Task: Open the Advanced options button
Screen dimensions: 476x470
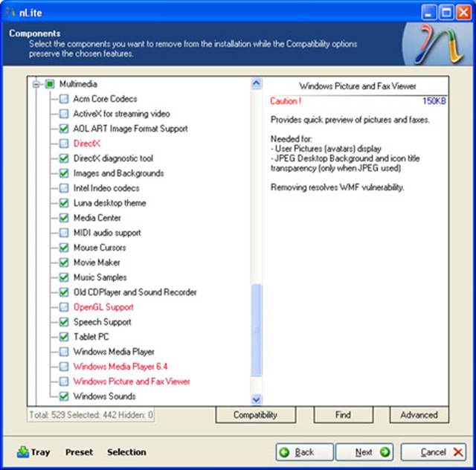Action: (x=419, y=415)
